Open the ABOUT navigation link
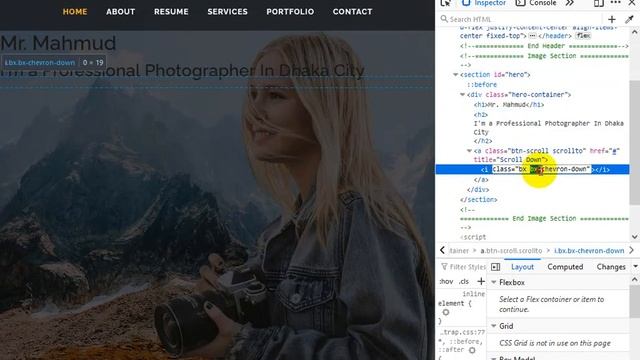The image size is (640, 360). pyautogui.click(x=120, y=12)
